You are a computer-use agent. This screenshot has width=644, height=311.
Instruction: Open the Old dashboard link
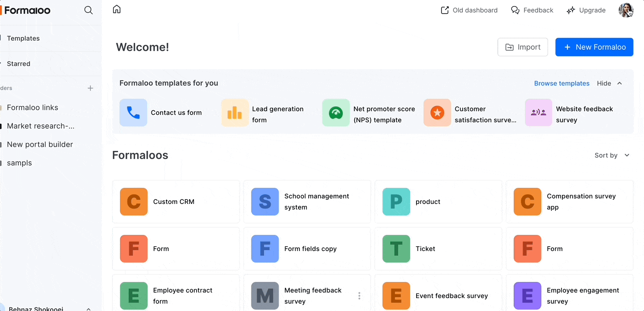click(475, 10)
